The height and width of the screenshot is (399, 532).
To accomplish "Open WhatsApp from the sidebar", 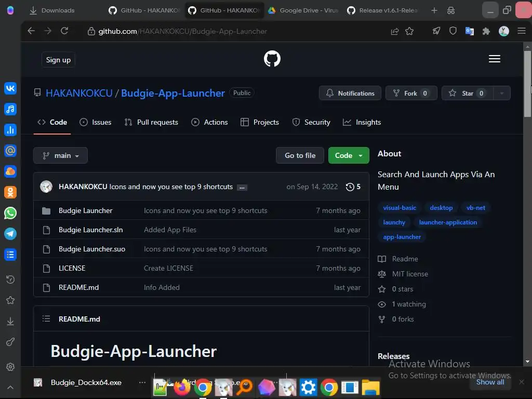I will coord(10,213).
